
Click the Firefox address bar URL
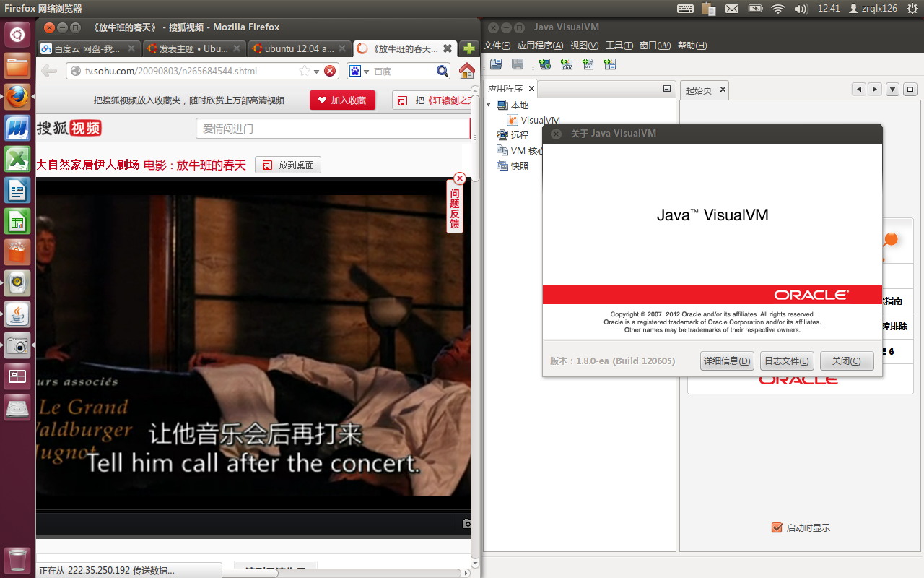point(170,71)
